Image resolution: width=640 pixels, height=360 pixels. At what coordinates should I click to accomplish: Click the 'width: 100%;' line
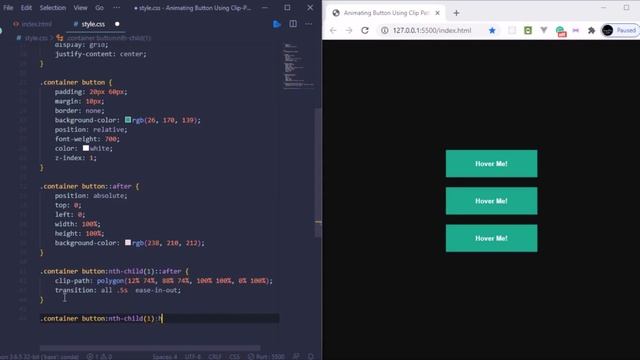[x=78, y=224]
